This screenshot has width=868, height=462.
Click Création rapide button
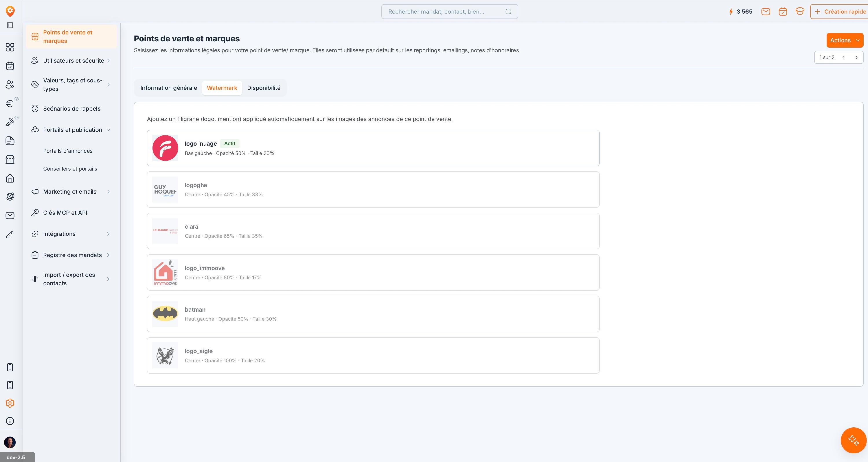click(839, 12)
